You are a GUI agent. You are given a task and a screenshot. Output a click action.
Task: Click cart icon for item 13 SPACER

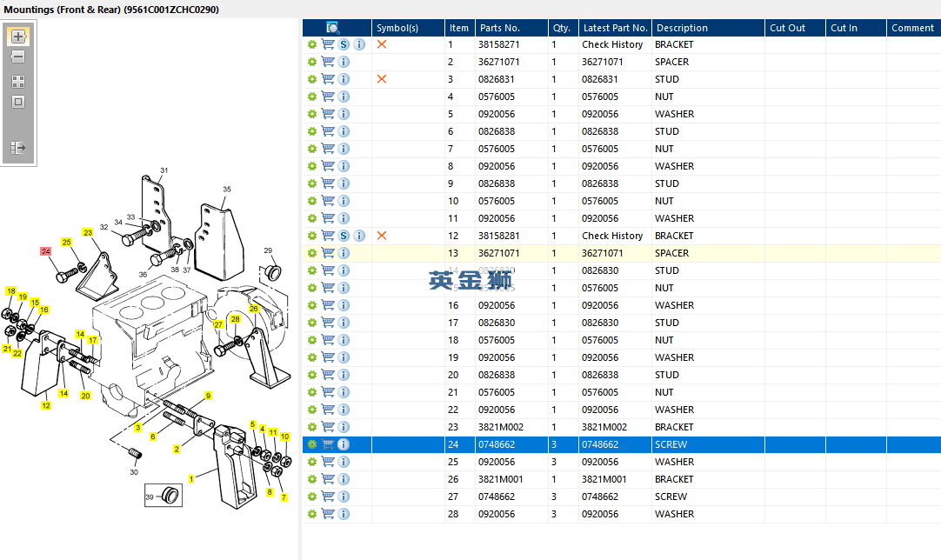[x=328, y=253]
